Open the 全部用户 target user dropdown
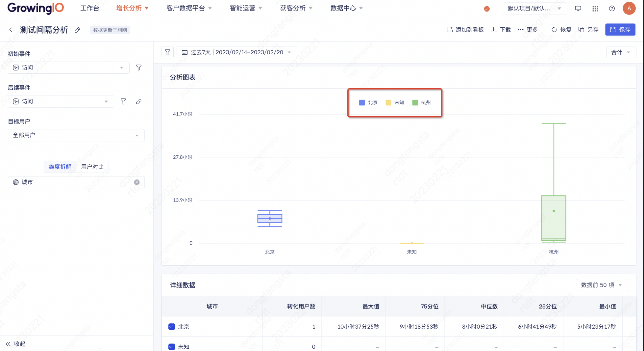 click(x=76, y=135)
